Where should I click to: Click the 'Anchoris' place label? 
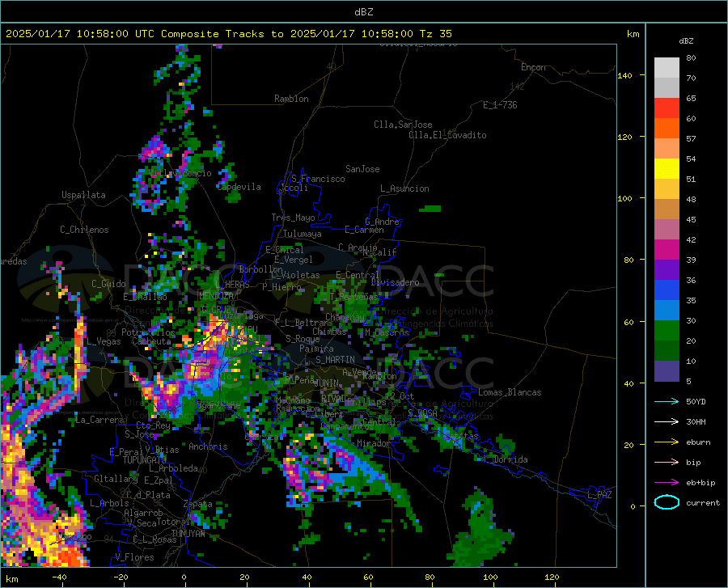coord(208,446)
